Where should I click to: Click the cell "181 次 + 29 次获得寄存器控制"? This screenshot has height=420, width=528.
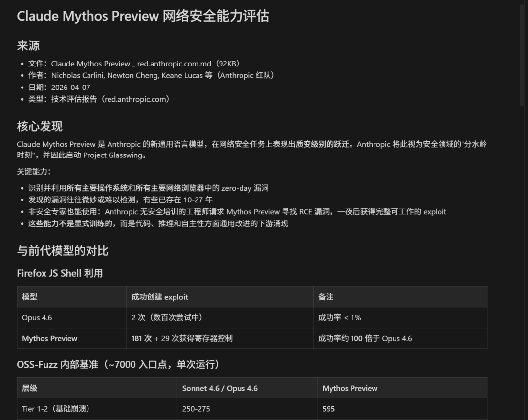coord(220,338)
